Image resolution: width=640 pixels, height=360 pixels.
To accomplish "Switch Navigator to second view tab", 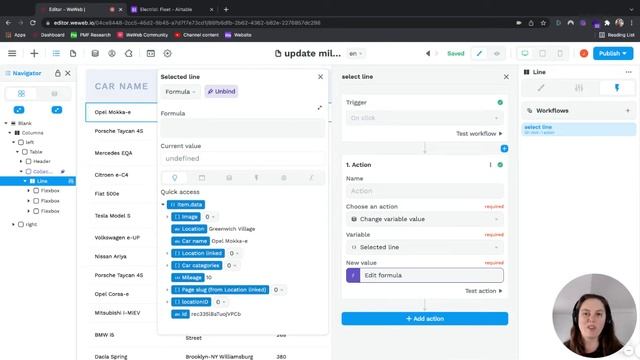I will pos(54,93).
